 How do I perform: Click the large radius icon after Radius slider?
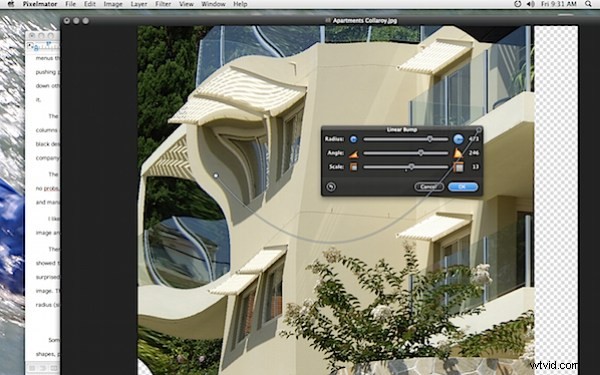[x=458, y=139]
